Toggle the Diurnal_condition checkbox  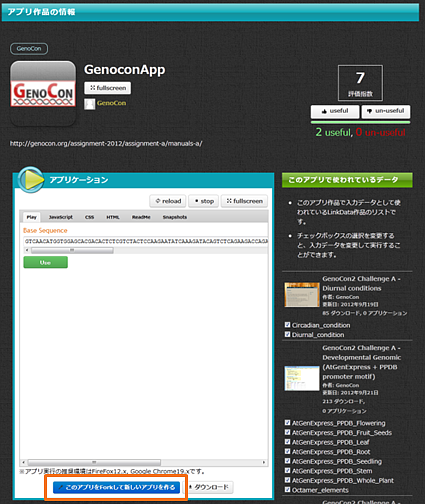(x=287, y=334)
